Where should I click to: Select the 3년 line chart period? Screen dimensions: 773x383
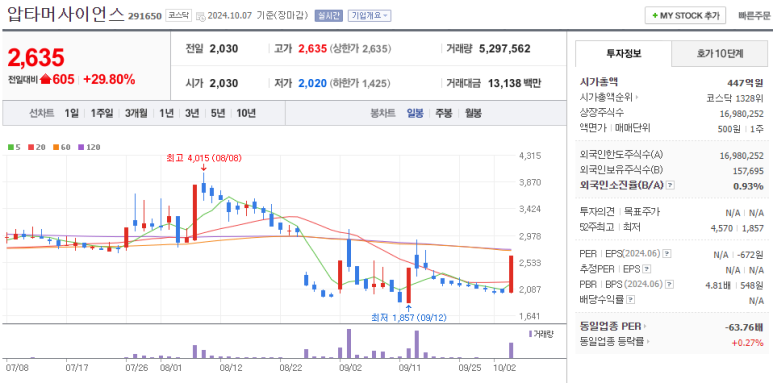pos(192,113)
